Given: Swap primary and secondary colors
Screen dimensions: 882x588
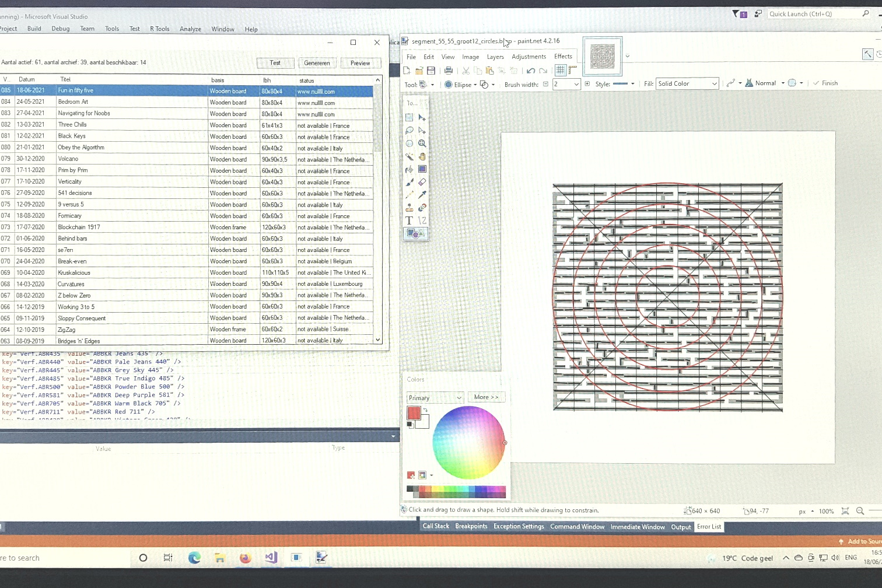Looking at the screenshot, I should 426,410.
